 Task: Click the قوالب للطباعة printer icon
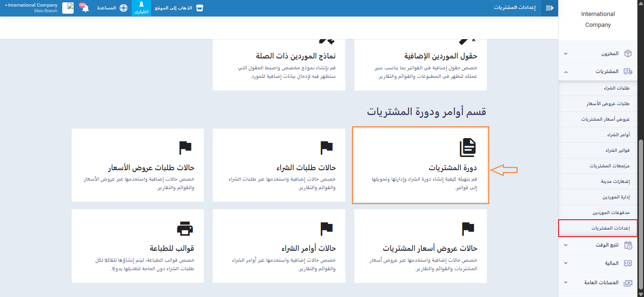click(185, 229)
